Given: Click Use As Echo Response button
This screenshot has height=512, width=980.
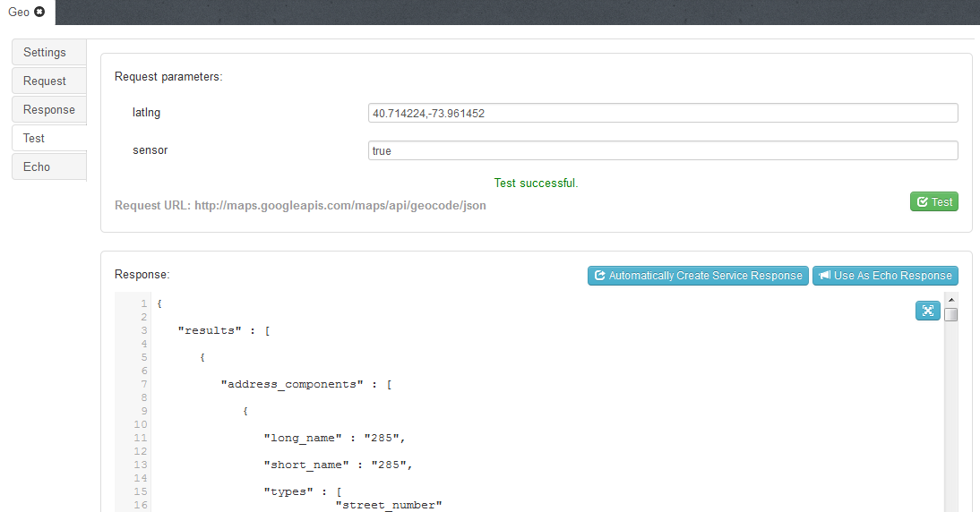Looking at the screenshot, I should [885, 276].
